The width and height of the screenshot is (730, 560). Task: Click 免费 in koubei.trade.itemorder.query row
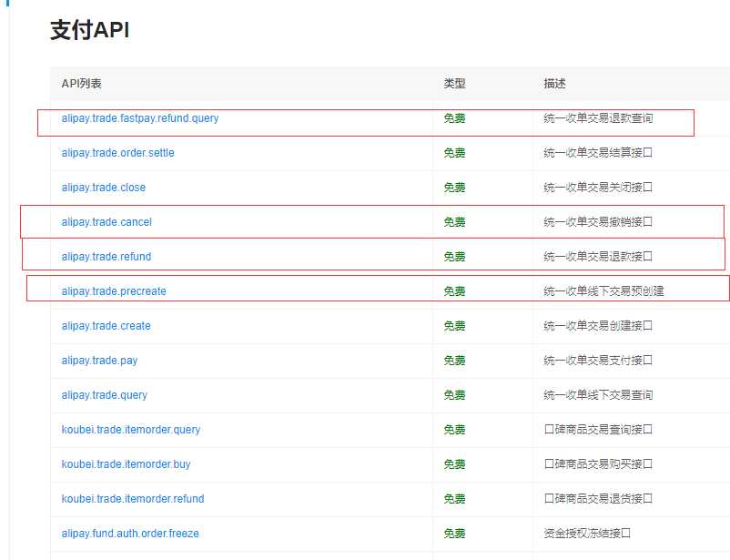click(x=454, y=430)
